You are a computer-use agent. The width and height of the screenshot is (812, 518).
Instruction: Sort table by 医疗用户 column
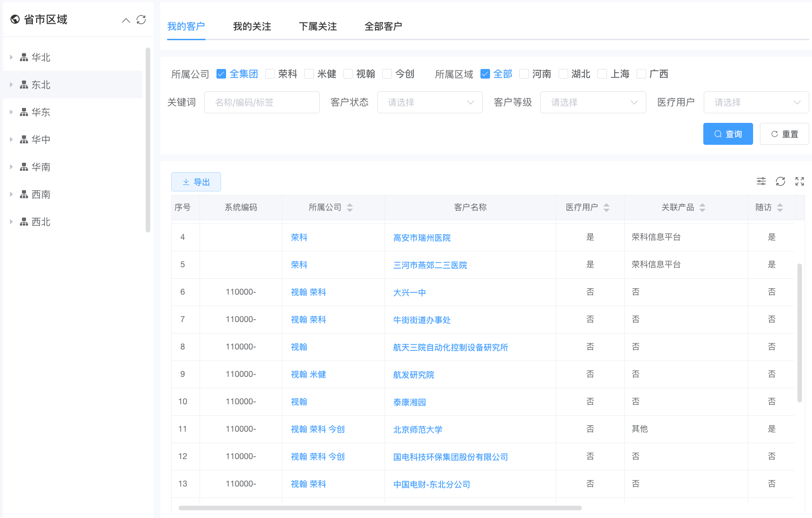pos(606,207)
